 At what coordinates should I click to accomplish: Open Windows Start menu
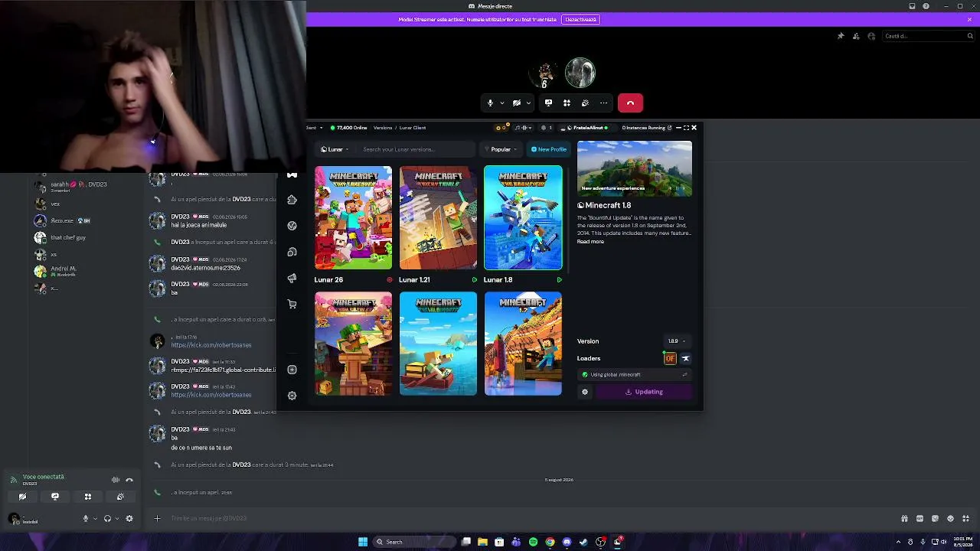pyautogui.click(x=363, y=542)
